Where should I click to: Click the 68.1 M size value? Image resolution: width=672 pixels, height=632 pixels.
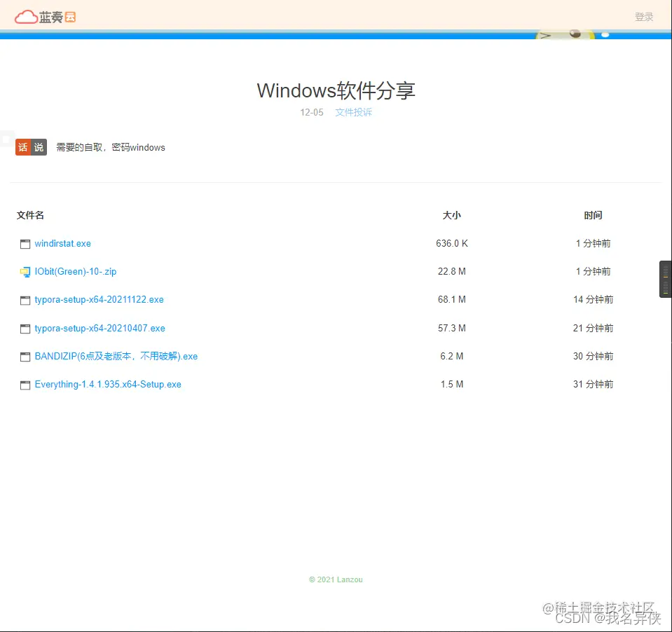tap(452, 299)
